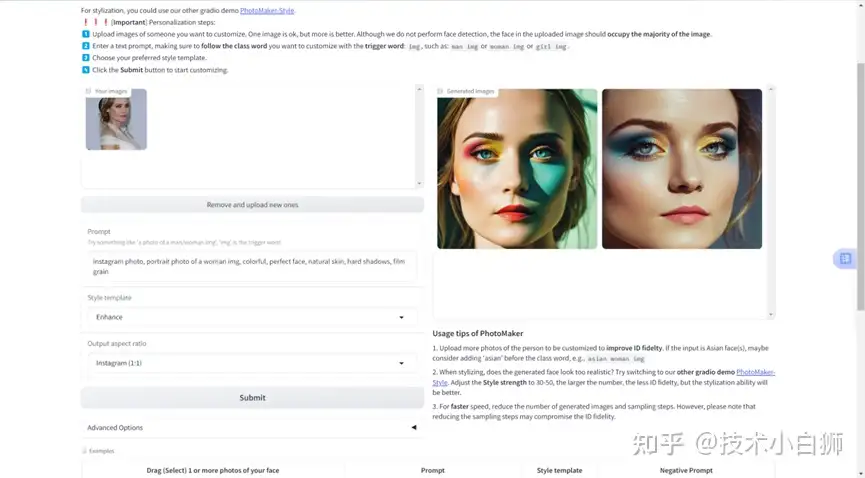Click the generated images panel scrollbar
The height and width of the screenshot is (478, 865).
point(771,201)
